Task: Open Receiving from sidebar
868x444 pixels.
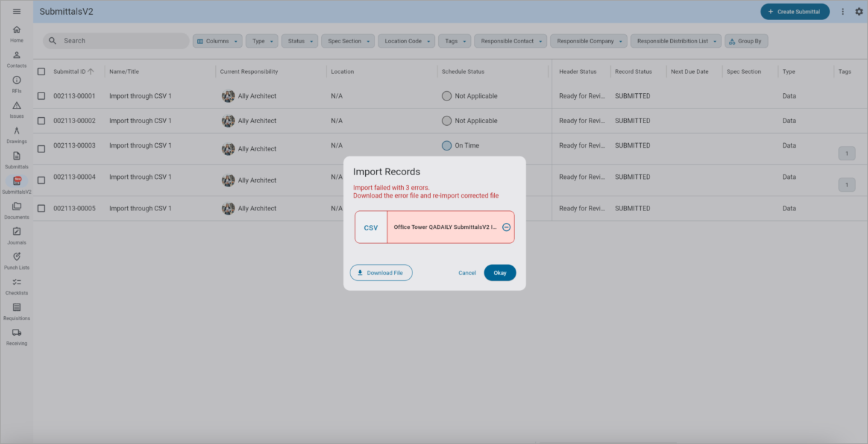Action: click(17, 337)
